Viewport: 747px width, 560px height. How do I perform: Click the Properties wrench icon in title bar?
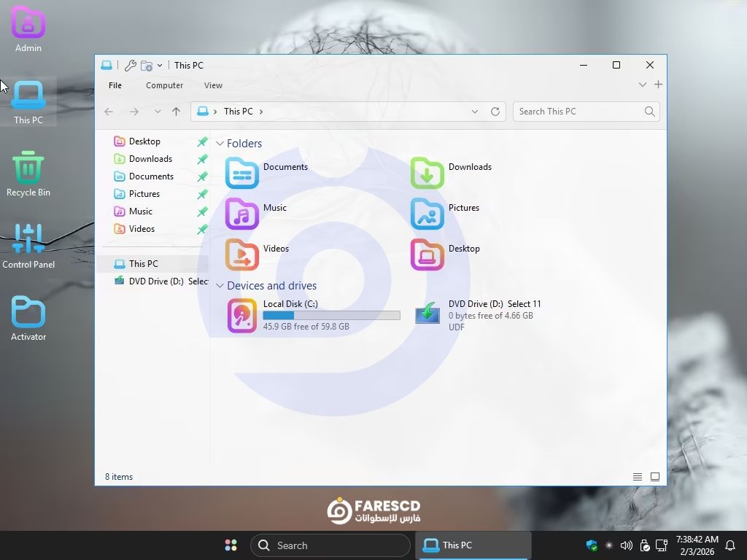(131, 66)
